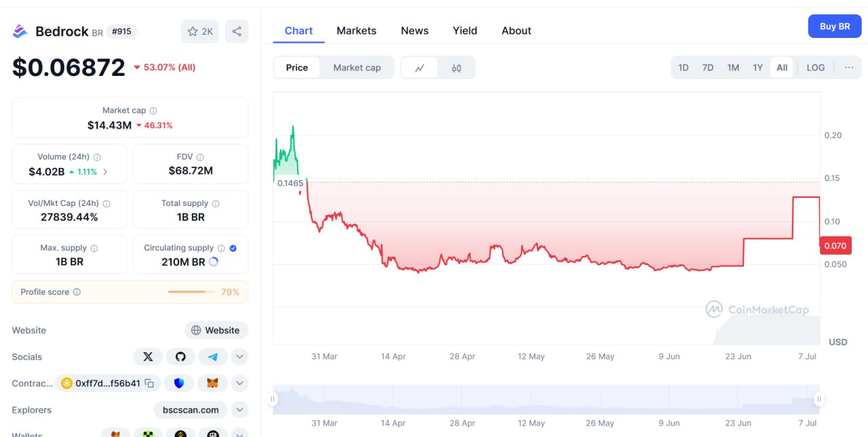This screenshot has width=868, height=437.
Task: Click the Total supply info icon
Action: point(216,203)
